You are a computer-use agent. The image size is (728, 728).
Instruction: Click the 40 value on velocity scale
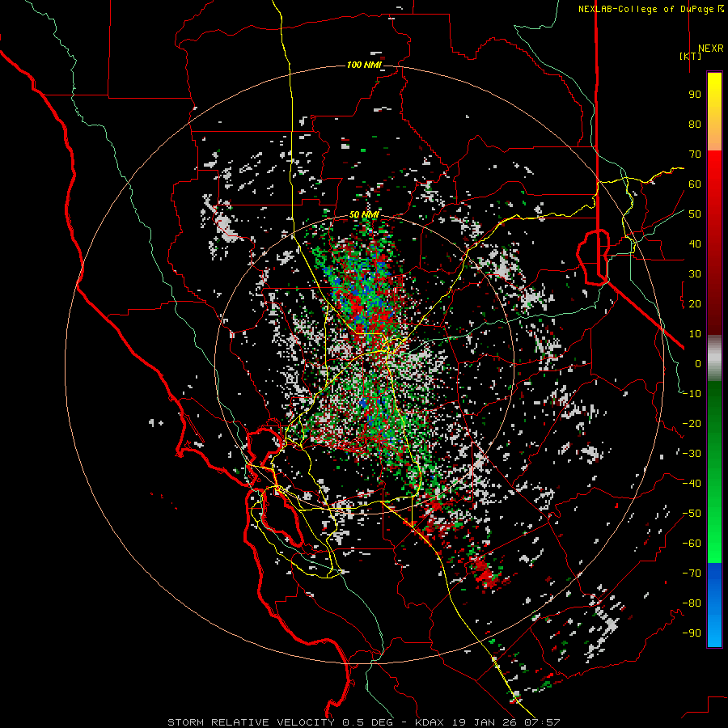[x=695, y=244]
